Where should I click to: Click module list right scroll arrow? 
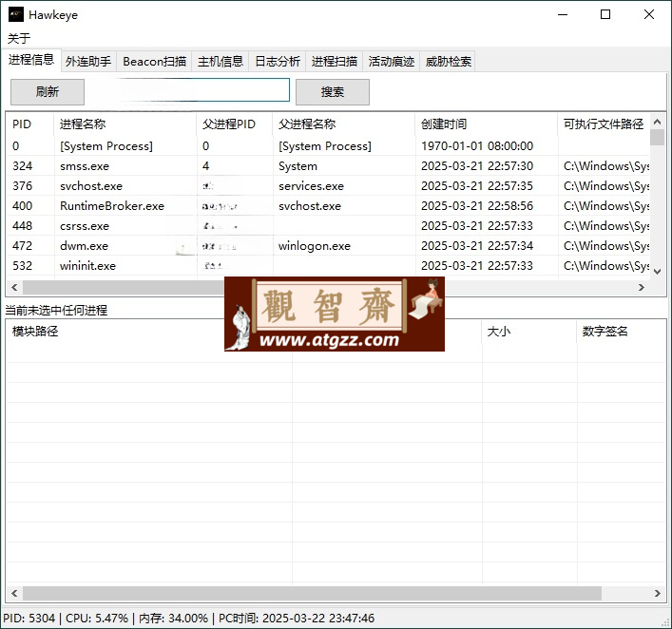click(x=658, y=594)
